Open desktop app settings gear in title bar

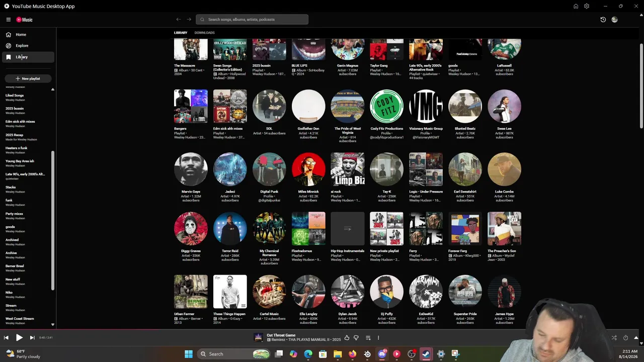587,6
